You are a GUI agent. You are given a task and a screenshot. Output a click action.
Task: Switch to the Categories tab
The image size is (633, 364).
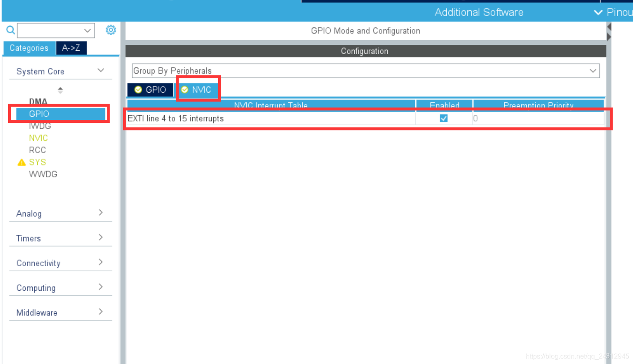coord(29,48)
